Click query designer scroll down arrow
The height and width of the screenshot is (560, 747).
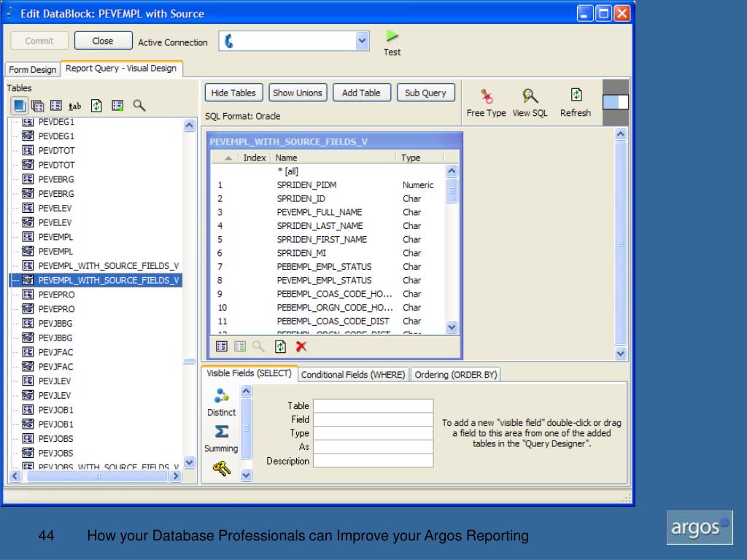tap(621, 354)
